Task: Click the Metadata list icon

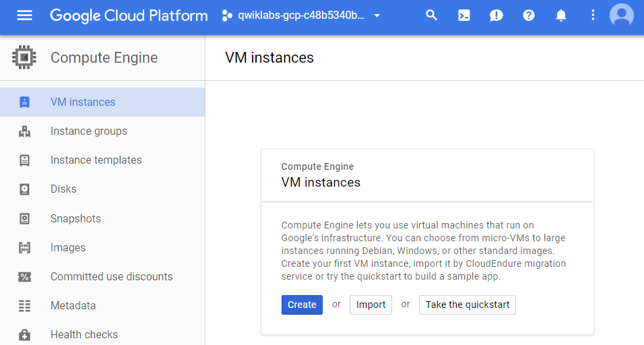Action: tap(25, 306)
